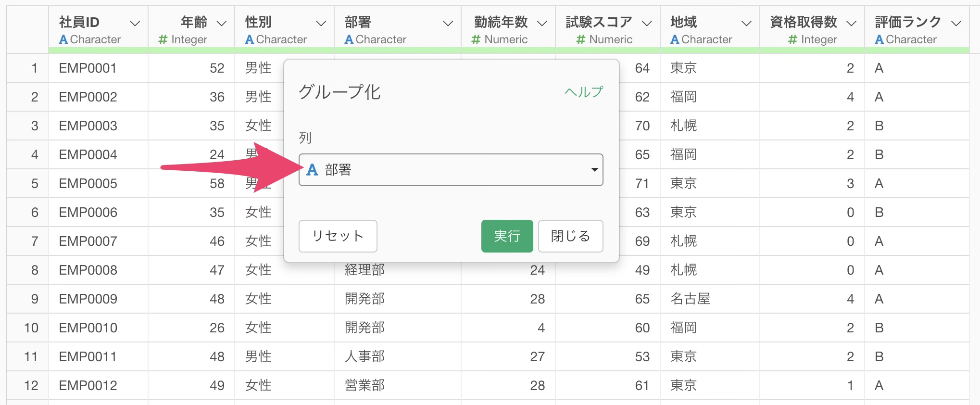Image resolution: width=980 pixels, height=405 pixels.
Task: Expand the 社員ID column menu chevron
Action: pyautogui.click(x=135, y=23)
